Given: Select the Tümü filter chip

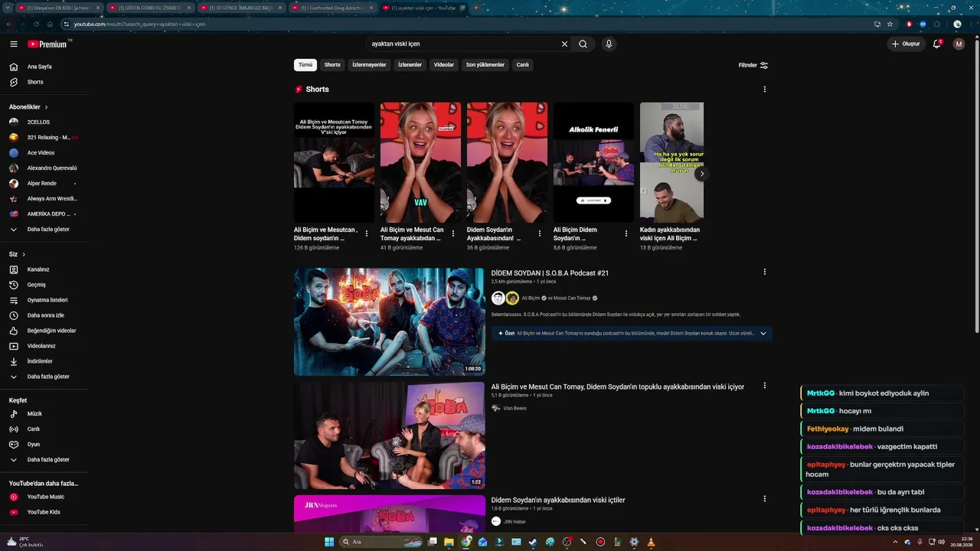Looking at the screenshot, I should (x=305, y=65).
